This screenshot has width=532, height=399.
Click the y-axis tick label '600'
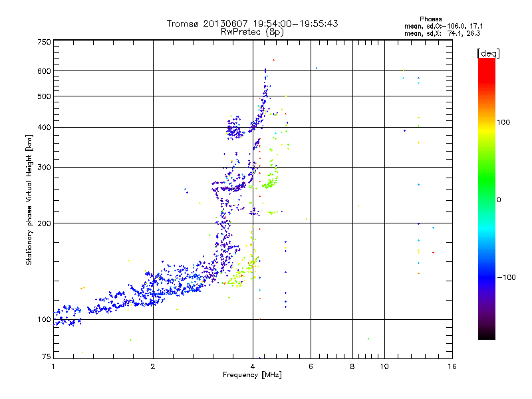[44, 71]
